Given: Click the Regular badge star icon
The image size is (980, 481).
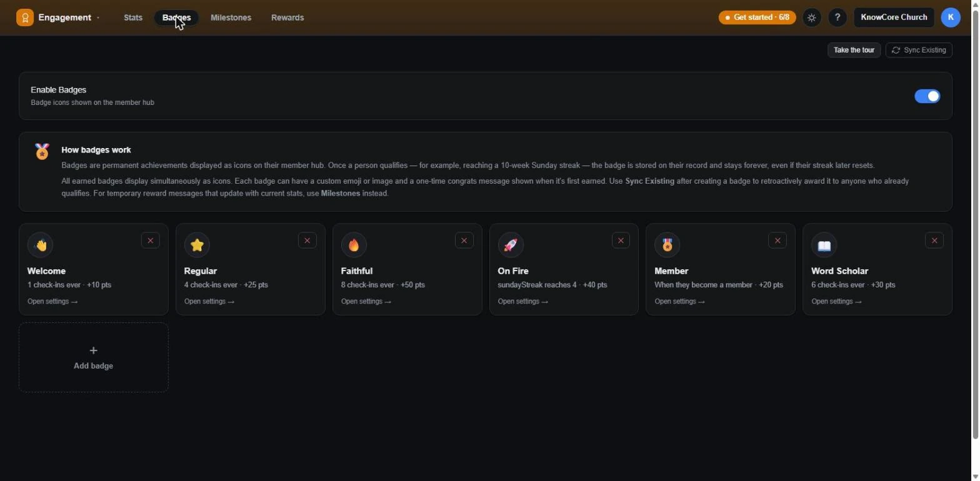Looking at the screenshot, I should click(x=197, y=245).
